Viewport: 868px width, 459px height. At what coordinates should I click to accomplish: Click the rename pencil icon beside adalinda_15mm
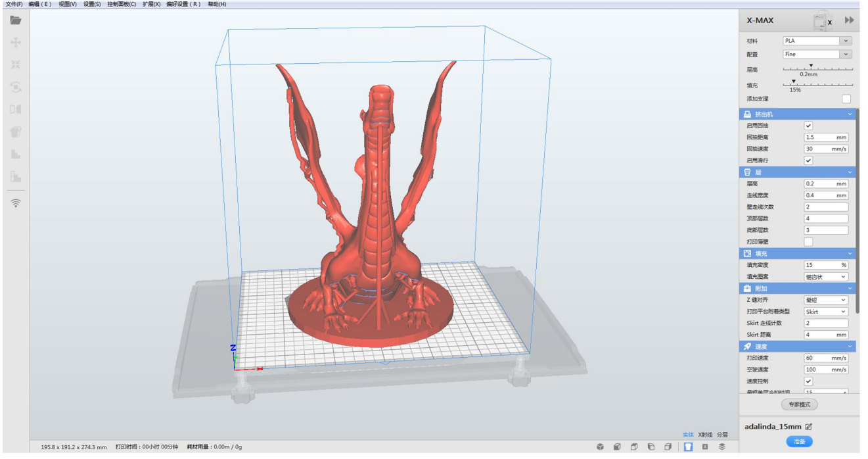click(x=809, y=427)
